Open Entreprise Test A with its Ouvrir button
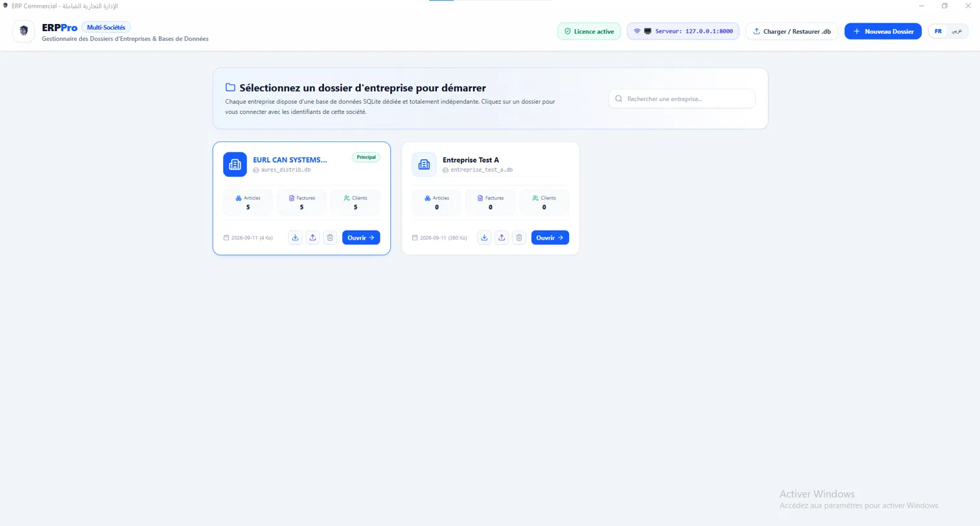 [x=550, y=238]
